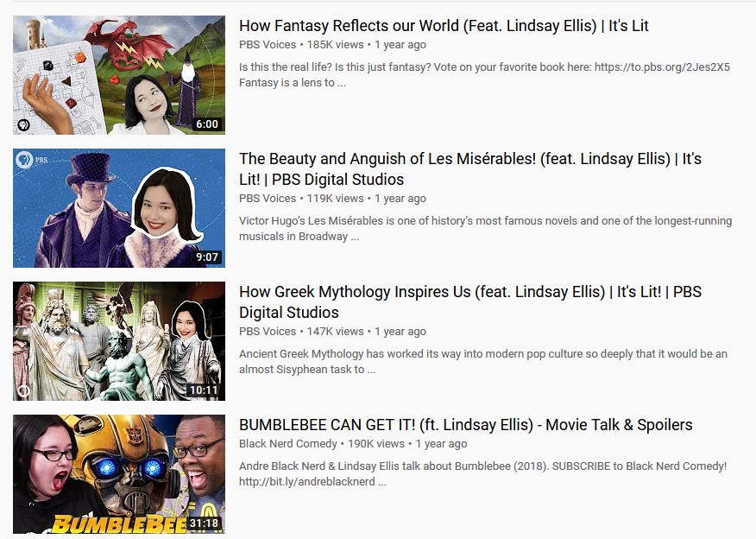Click '185K views' text
Image resolution: width=756 pixels, height=539 pixels.
coord(335,45)
